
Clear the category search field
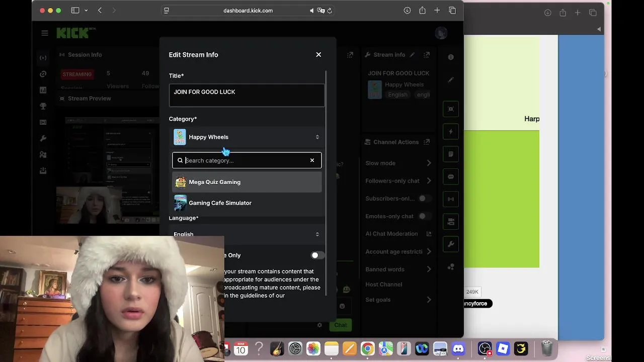(x=312, y=160)
